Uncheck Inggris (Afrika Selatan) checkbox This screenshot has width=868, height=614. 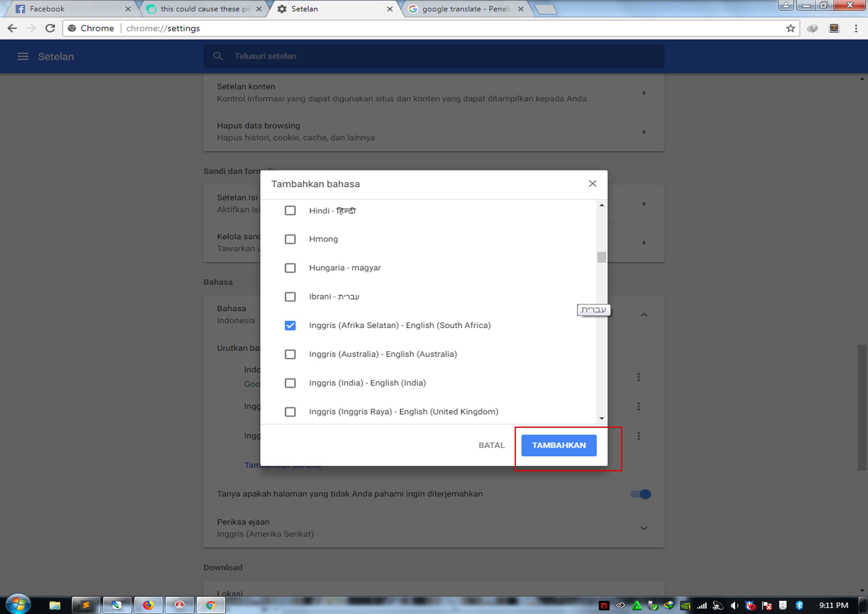290,326
